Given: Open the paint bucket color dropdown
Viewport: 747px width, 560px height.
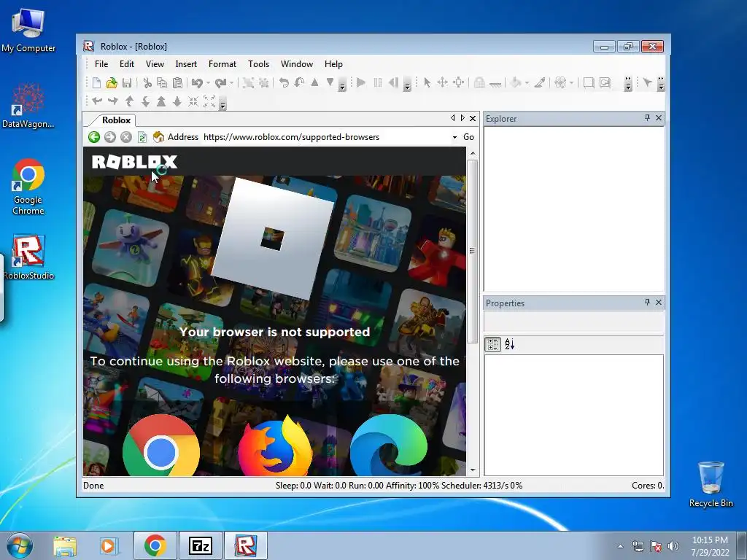Looking at the screenshot, I should pos(527,83).
